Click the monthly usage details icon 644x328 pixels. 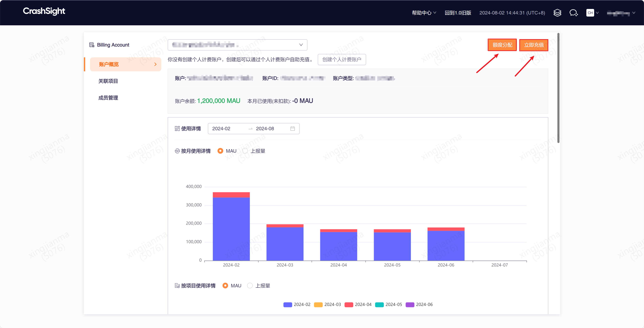[x=177, y=151]
